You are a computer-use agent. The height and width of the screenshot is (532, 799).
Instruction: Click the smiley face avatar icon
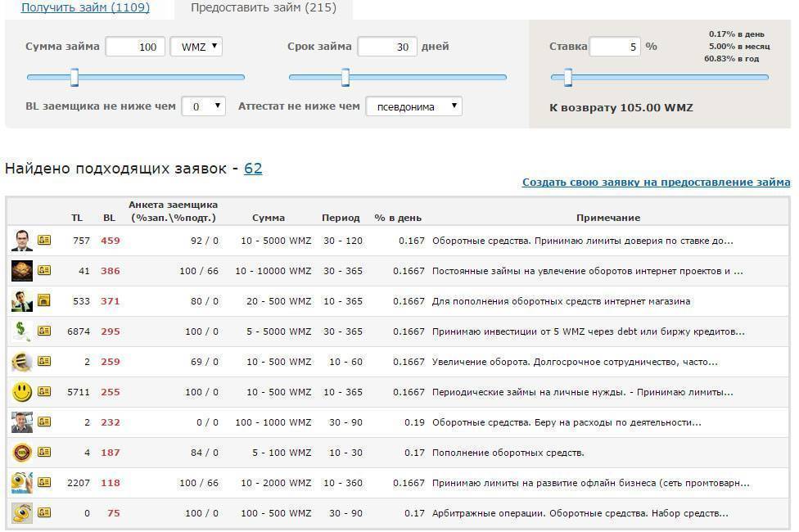point(21,391)
